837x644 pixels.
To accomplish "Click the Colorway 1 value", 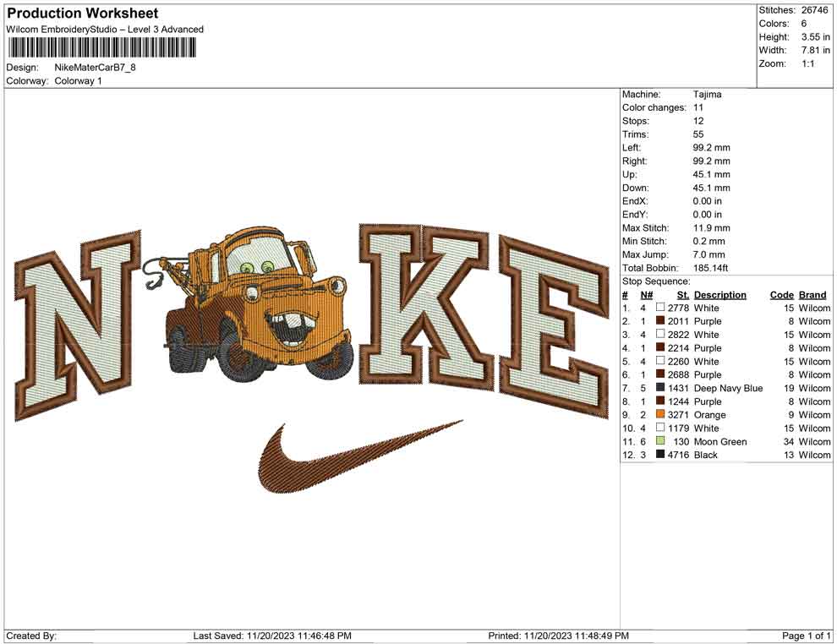I will coord(78,81).
